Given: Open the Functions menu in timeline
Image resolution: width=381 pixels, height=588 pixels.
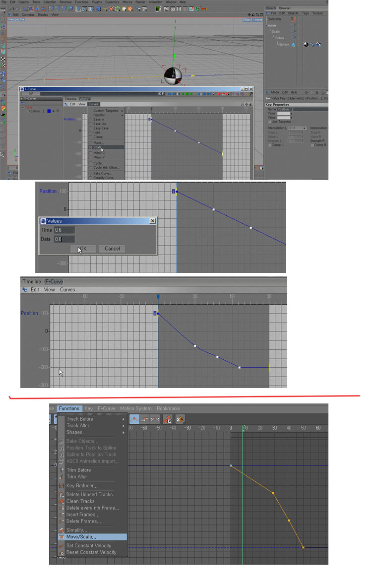Looking at the screenshot, I should 69,409.
